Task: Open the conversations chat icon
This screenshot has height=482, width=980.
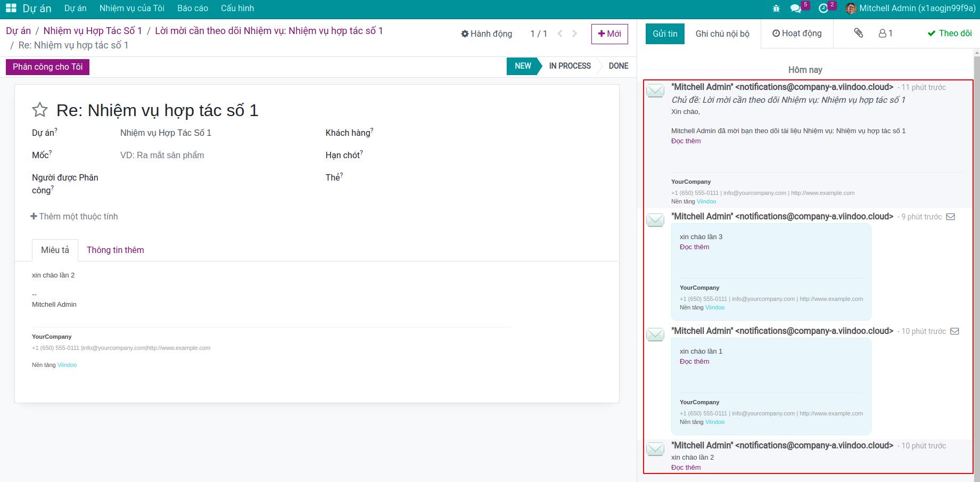Action: [796, 9]
